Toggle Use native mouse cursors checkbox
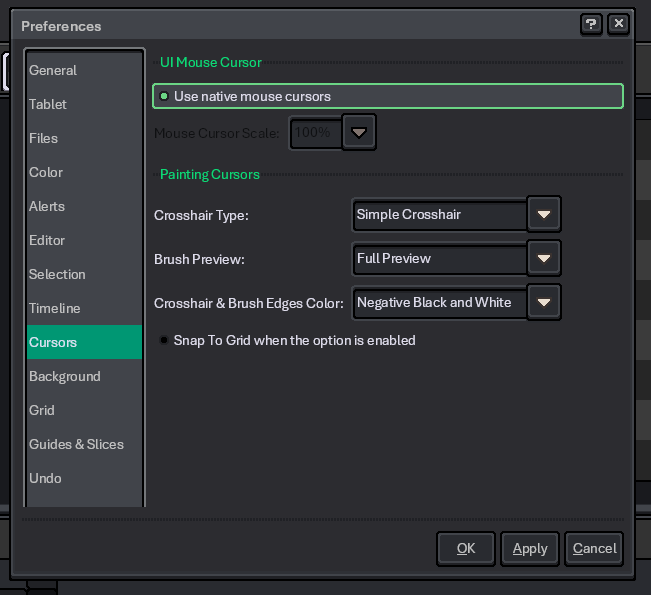Viewport: 651px width, 595px height. coord(164,97)
